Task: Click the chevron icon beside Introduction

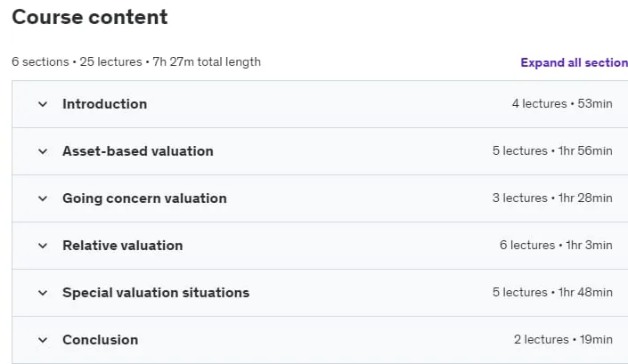Action: pos(43,104)
